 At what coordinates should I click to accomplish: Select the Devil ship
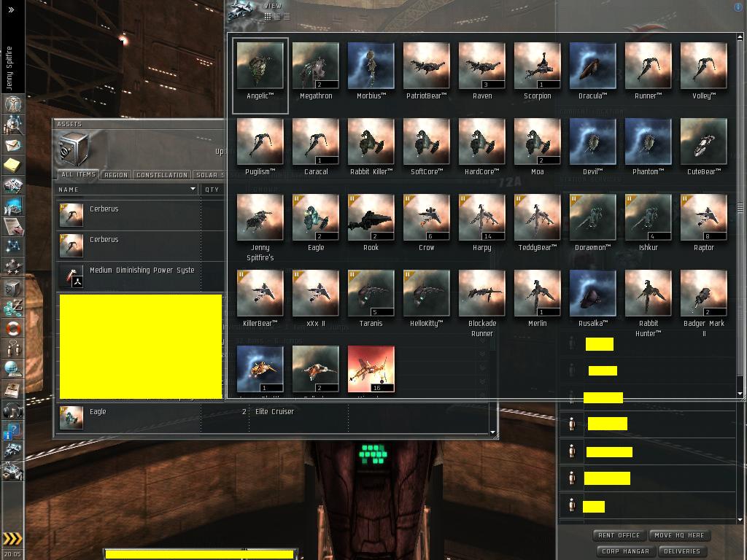click(x=592, y=147)
